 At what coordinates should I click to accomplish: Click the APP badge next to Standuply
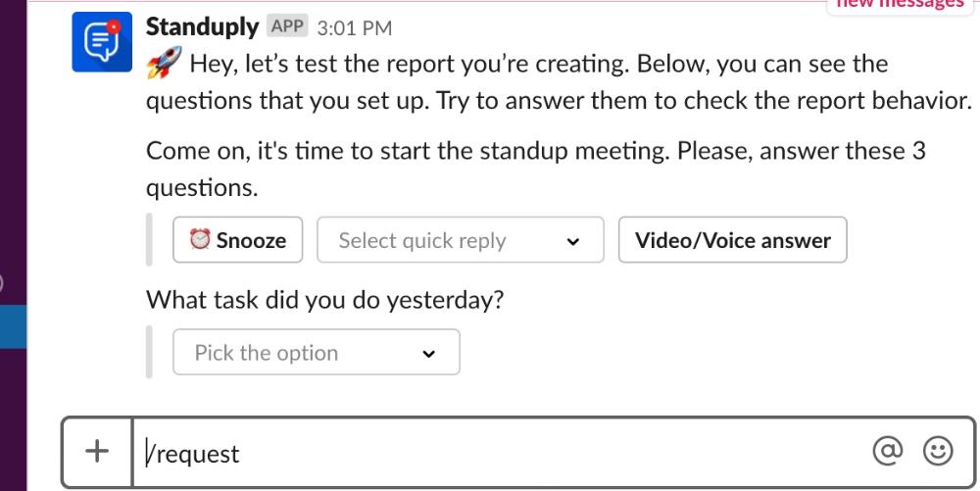(x=287, y=26)
